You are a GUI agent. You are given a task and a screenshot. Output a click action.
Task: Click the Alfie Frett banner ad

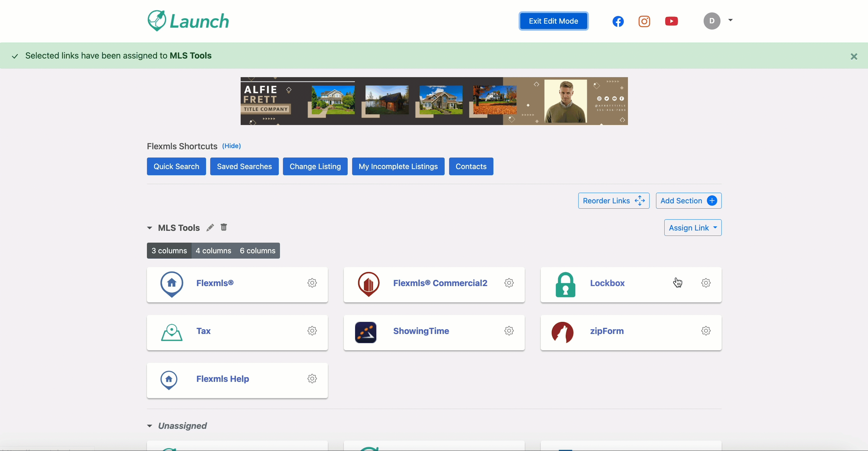pyautogui.click(x=434, y=101)
